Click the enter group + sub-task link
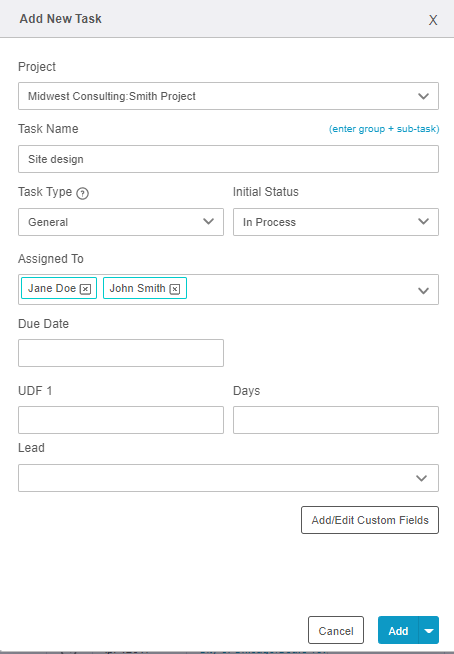This screenshot has height=654, width=454. (x=384, y=129)
